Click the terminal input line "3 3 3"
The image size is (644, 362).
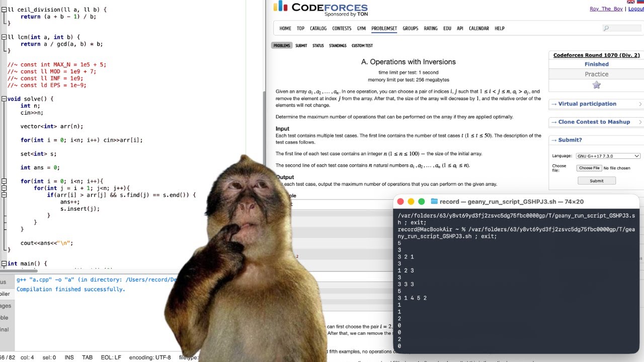(406, 284)
